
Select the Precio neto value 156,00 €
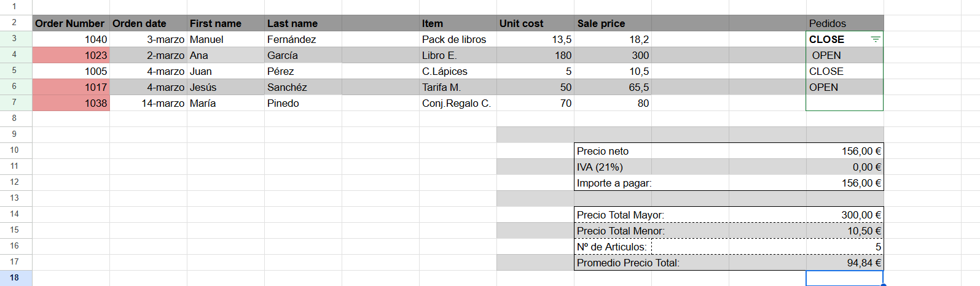pyautogui.click(x=845, y=151)
